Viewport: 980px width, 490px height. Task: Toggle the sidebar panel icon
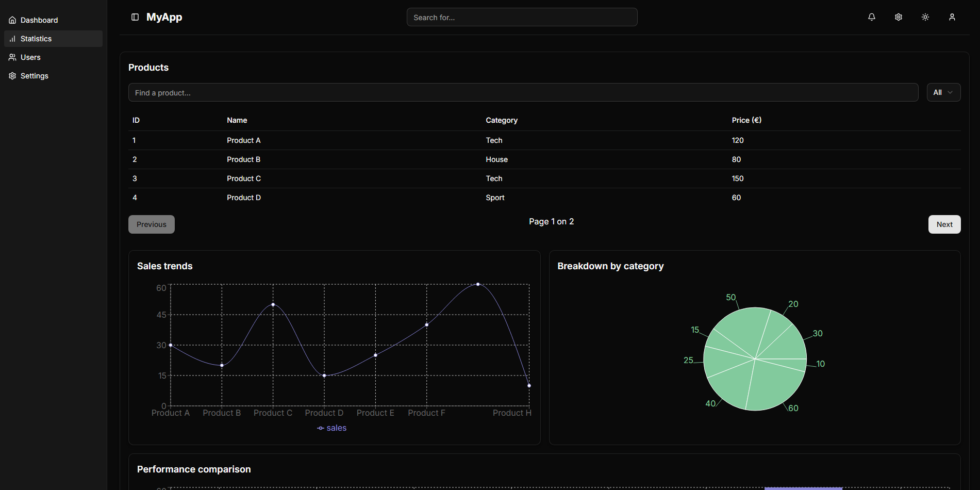[135, 17]
